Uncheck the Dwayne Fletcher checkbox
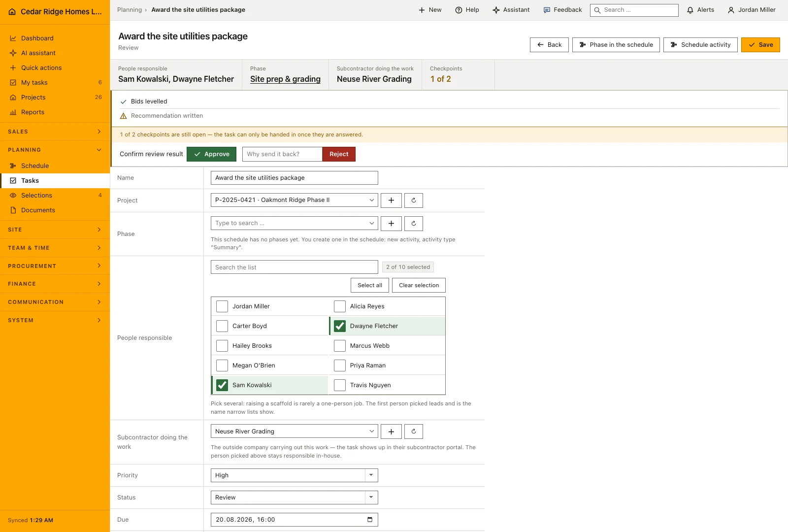The width and height of the screenshot is (788, 532). [340, 326]
